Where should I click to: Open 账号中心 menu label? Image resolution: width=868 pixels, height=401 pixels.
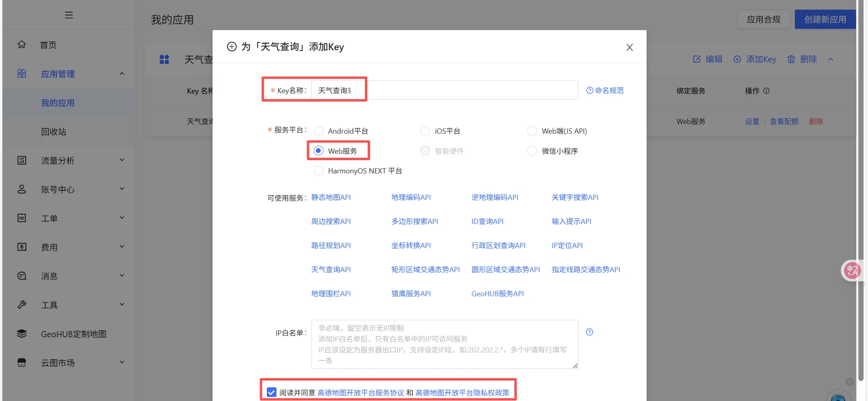pos(58,189)
